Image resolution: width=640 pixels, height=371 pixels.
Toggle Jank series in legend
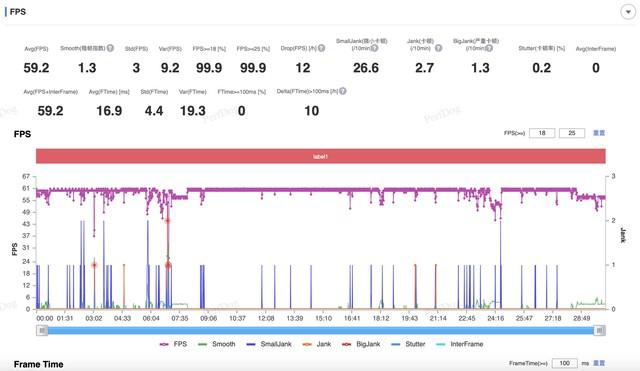317,344
